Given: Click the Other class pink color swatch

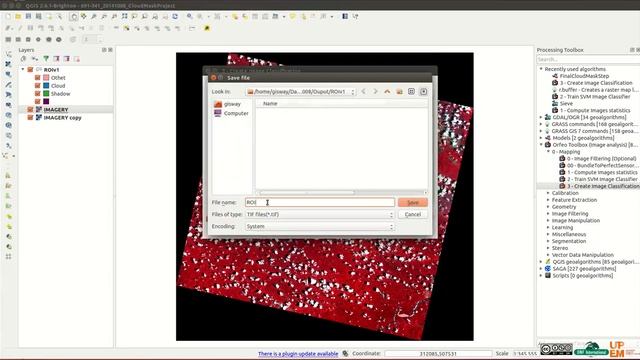Looking at the screenshot, I should [46, 78].
